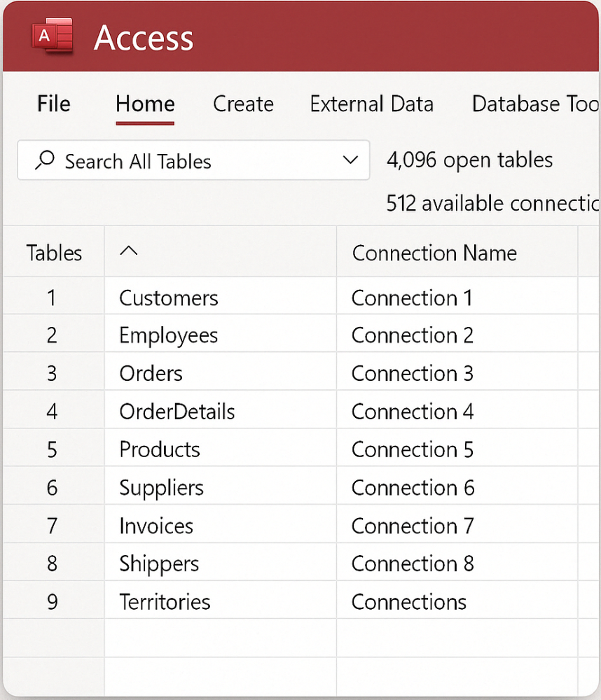Switch to the Home tab
The height and width of the screenshot is (700, 601).
[x=145, y=104]
